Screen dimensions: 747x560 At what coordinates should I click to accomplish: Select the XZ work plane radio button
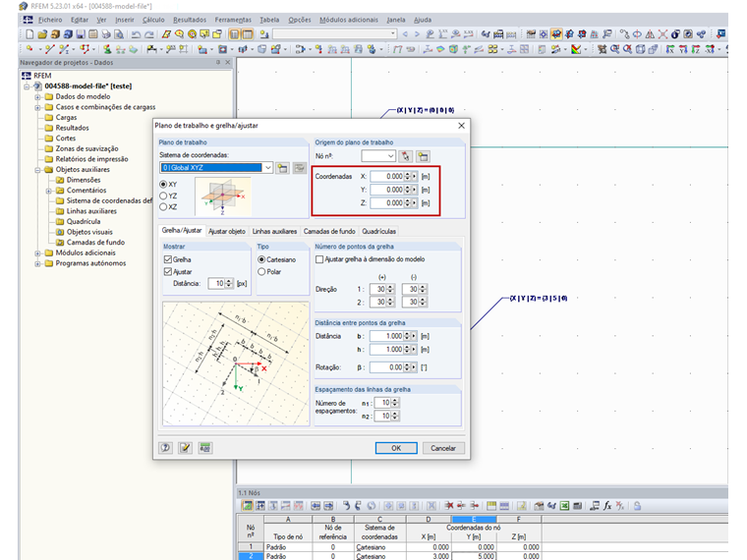coord(163,206)
